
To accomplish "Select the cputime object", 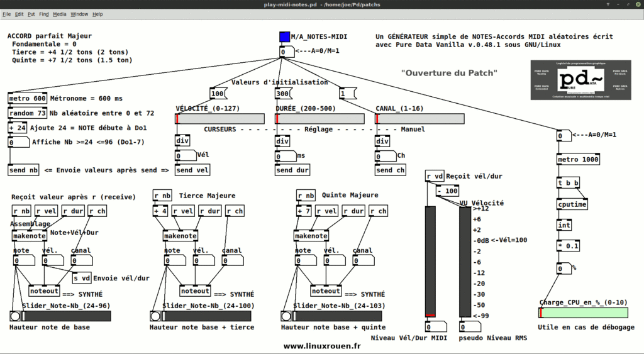I will (x=572, y=204).
